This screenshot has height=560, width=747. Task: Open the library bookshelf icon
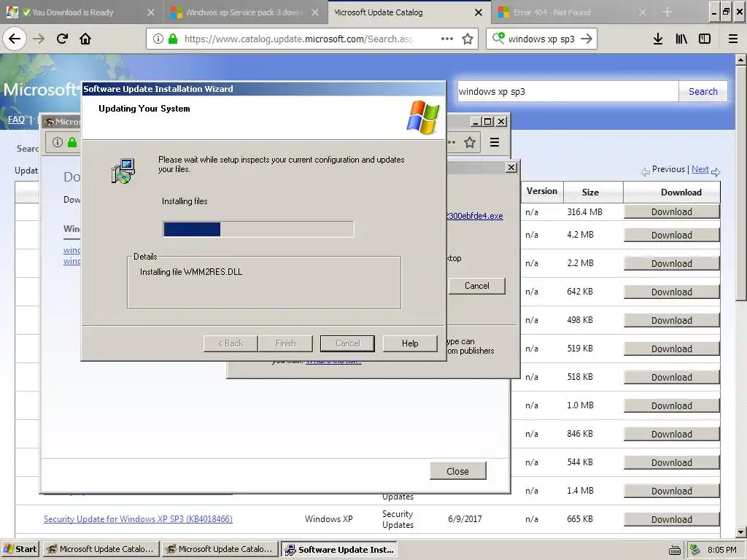click(681, 39)
